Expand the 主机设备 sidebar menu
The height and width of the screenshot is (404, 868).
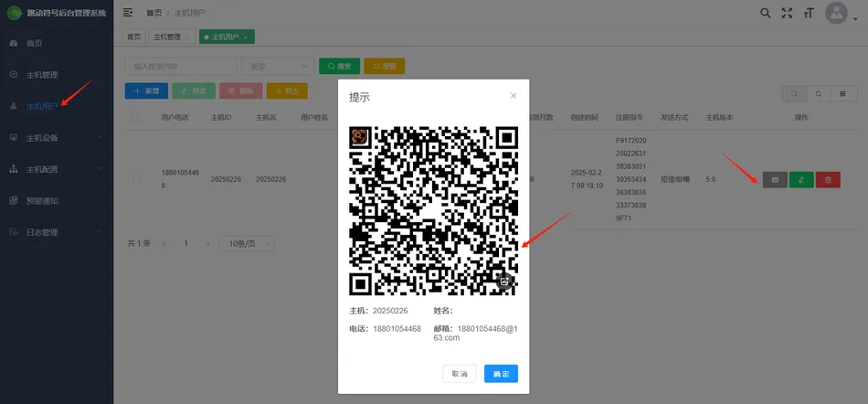pyautogui.click(x=57, y=138)
